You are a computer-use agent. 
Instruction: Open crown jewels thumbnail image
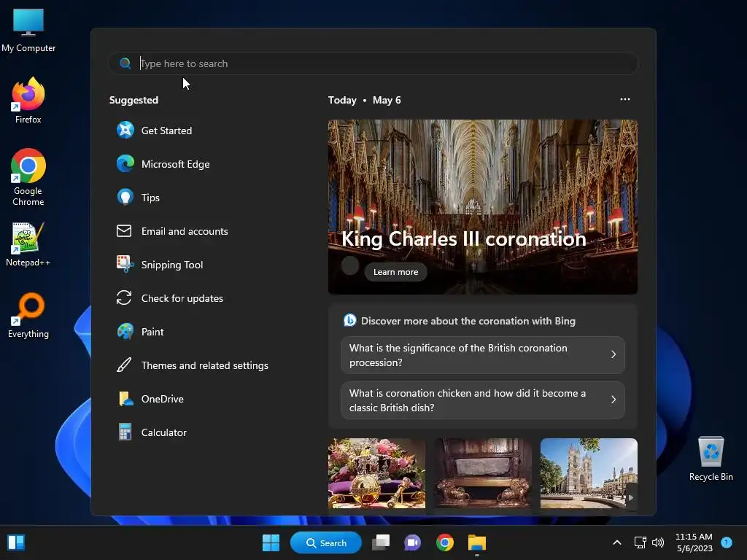376,472
